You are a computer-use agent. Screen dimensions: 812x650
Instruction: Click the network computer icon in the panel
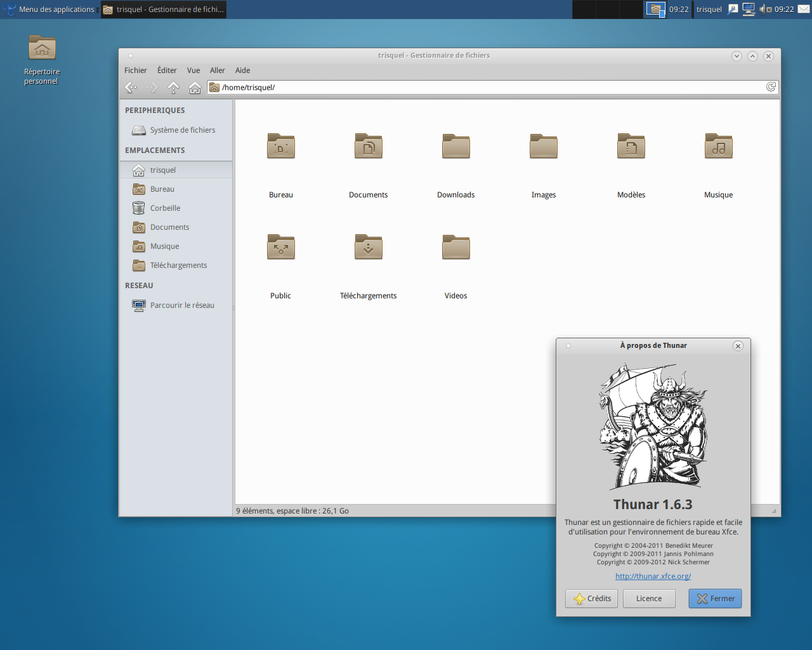749,9
